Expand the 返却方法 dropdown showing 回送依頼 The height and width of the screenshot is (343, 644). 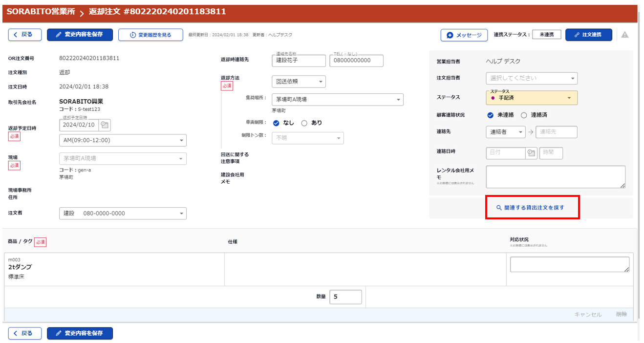(299, 82)
